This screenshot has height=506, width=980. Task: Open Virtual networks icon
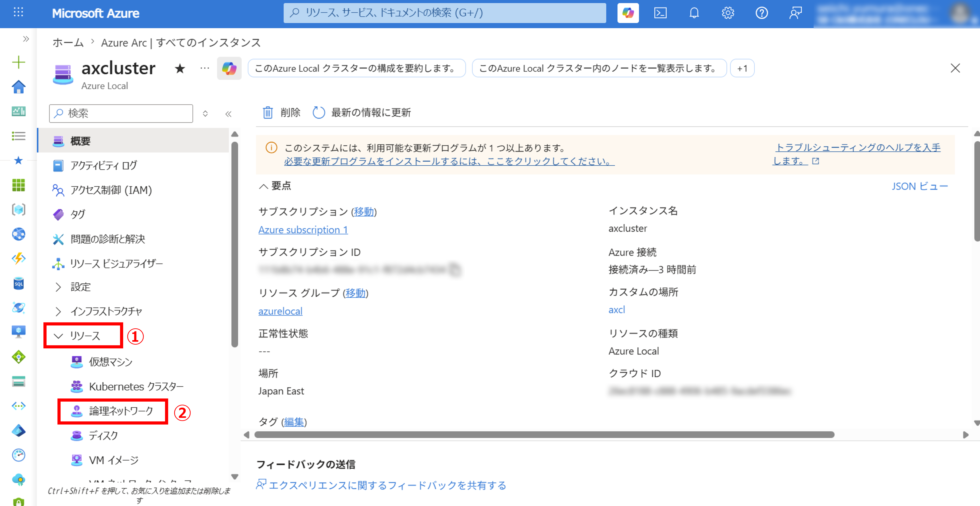(x=18, y=406)
